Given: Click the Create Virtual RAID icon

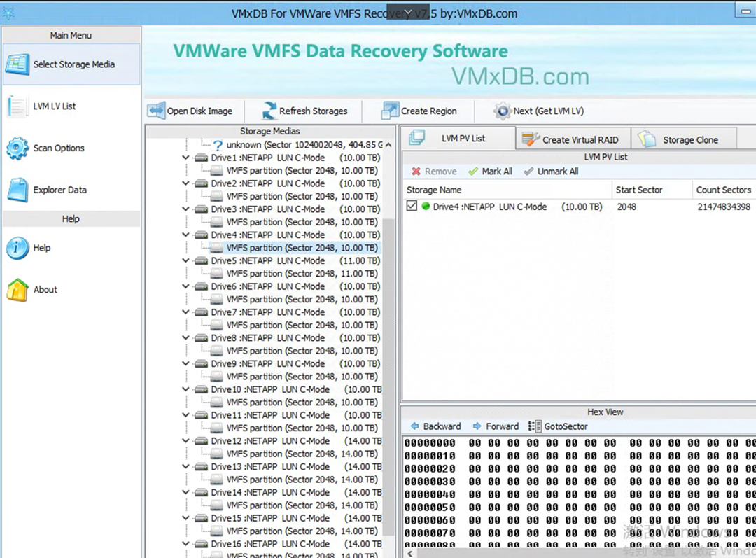Looking at the screenshot, I should (x=531, y=139).
